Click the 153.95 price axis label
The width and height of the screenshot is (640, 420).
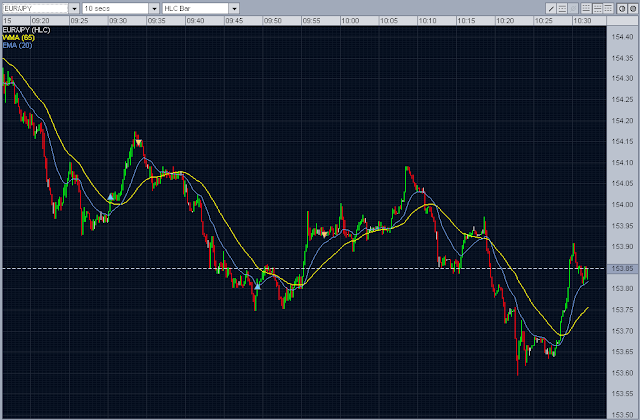(x=622, y=226)
